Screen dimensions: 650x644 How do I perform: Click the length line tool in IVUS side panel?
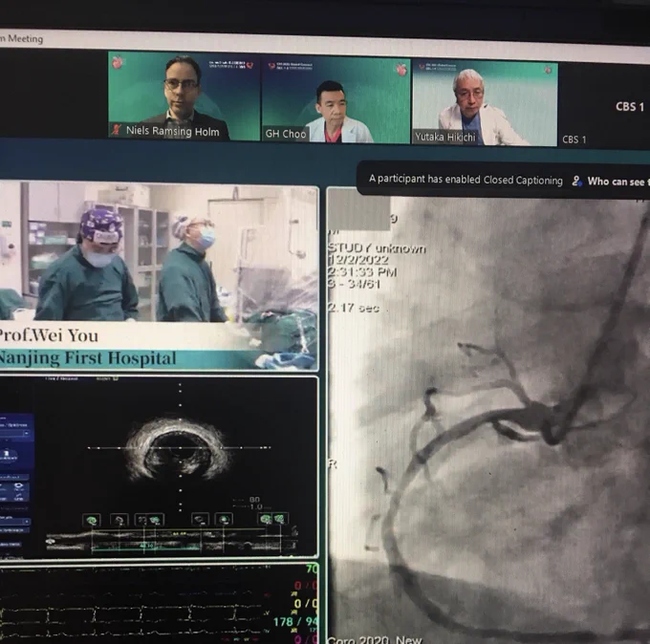[19, 496]
